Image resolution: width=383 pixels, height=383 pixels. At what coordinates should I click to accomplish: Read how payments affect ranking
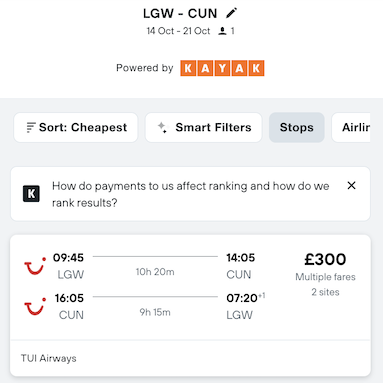tap(190, 194)
